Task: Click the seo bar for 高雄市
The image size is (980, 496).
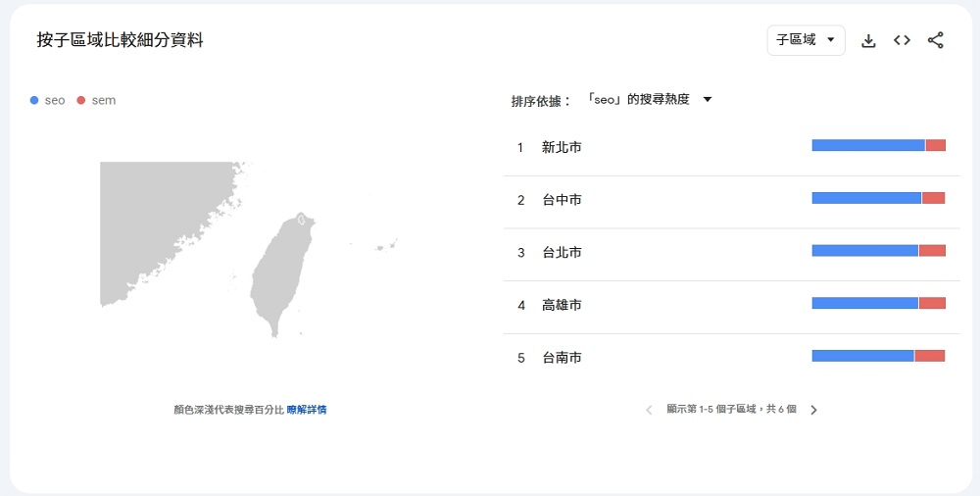Action: tap(865, 303)
